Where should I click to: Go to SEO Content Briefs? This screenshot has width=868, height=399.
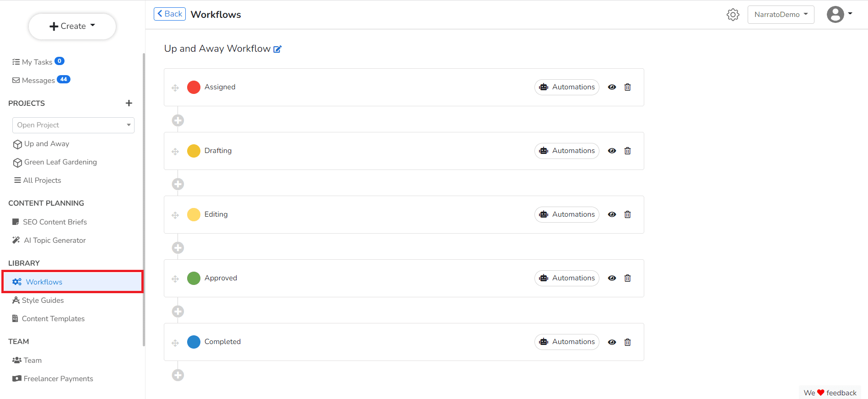coord(54,222)
